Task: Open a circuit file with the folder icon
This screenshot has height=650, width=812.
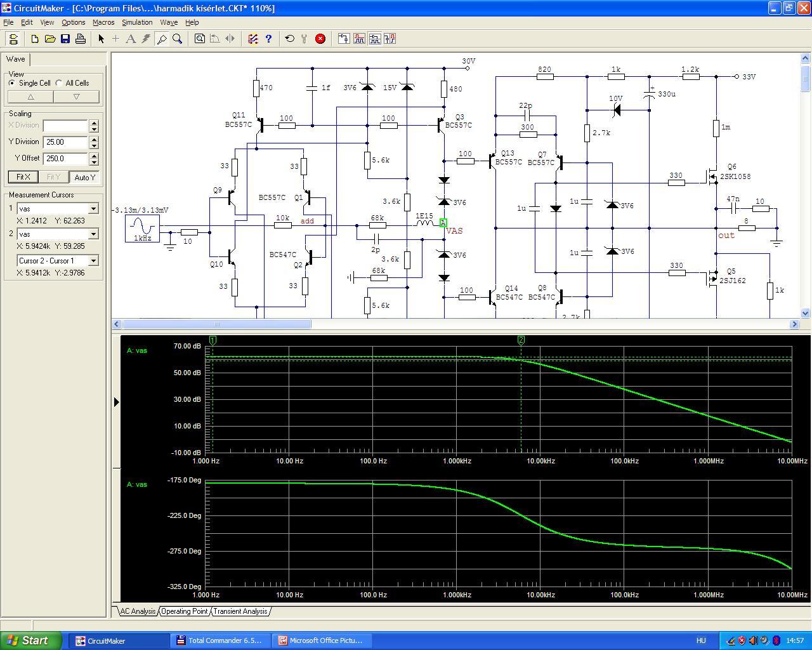Action: click(x=50, y=39)
